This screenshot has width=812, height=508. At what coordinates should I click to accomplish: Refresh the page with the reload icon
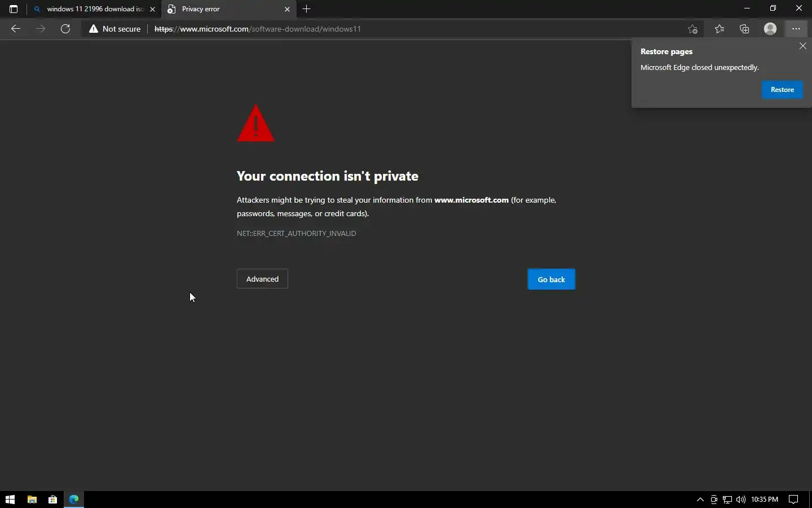(65, 29)
